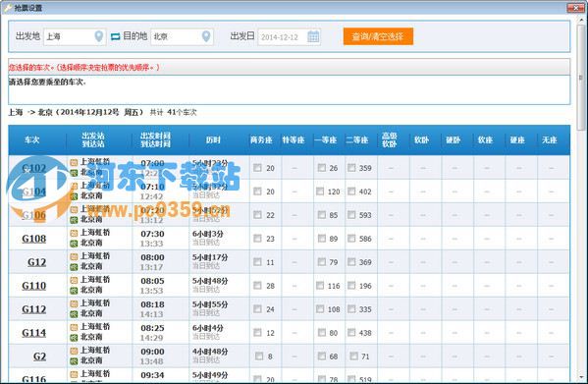
Task: Click the 历时 column header
Action: point(213,139)
